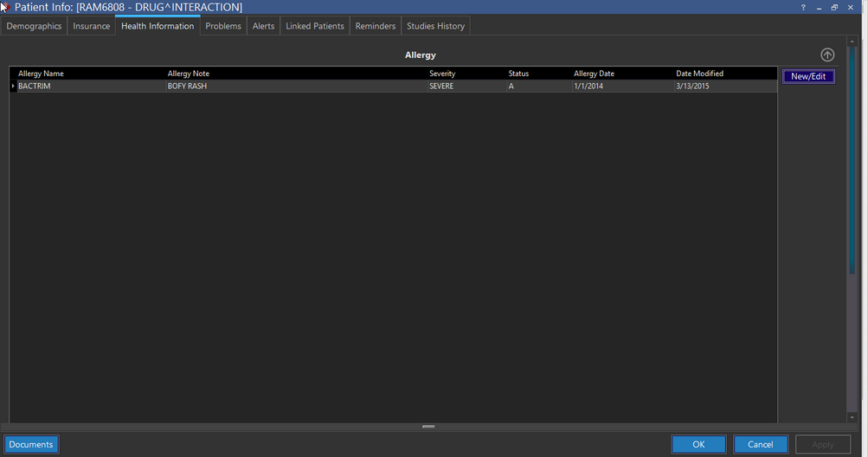The image size is (868, 457).
Task: Confirm with the OK button
Action: coord(698,444)
